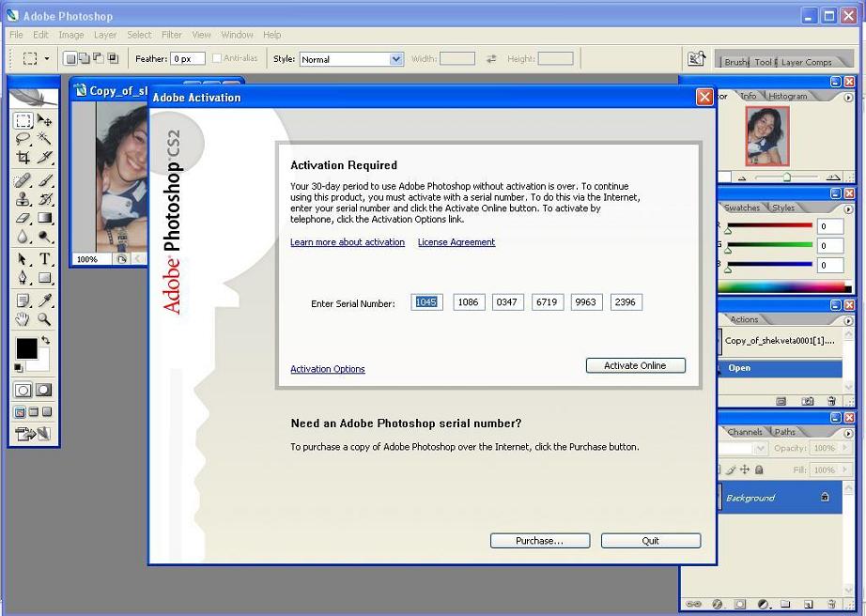Open the layer blend mode dropdown
The image size is (866, 616).
[761, 448]
